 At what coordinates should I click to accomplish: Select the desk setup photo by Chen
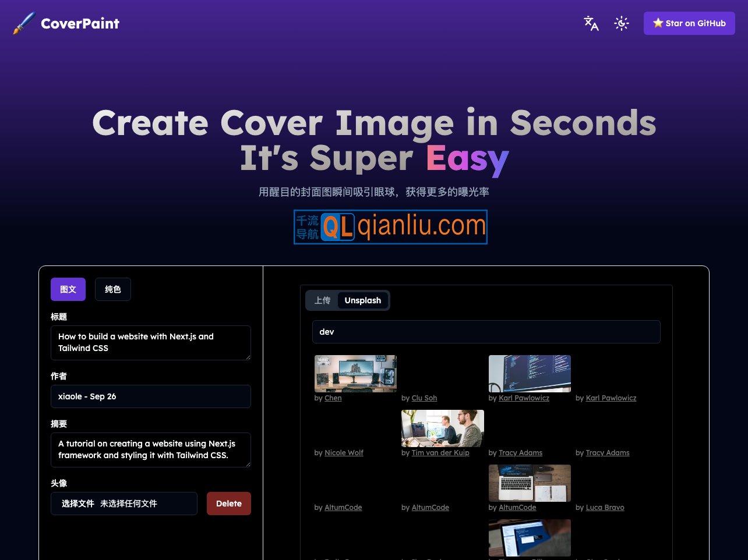tap(355, 373)
